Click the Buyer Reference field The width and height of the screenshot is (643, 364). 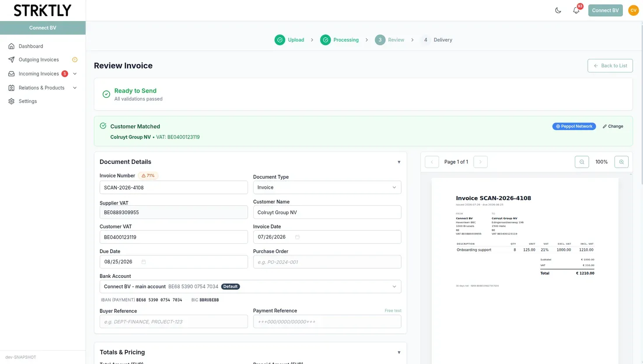tap(174, 322)
